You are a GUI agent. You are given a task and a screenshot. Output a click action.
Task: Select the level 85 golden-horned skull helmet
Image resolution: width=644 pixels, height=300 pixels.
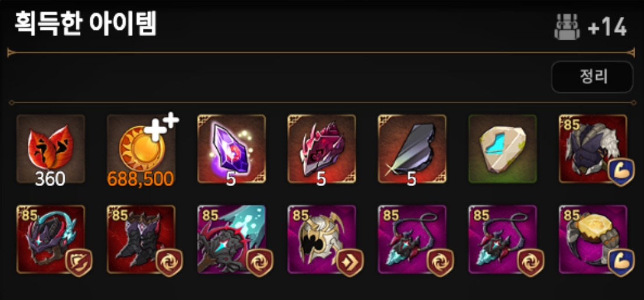(322, 239)
